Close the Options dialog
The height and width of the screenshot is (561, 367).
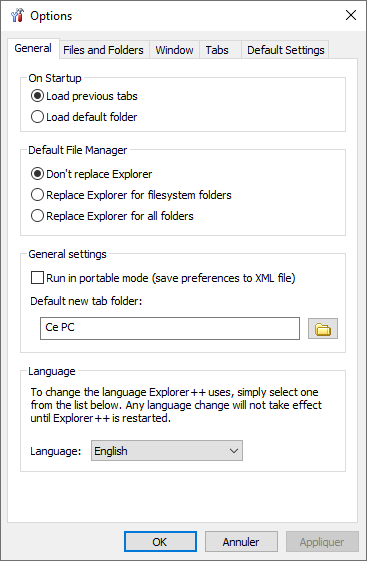click(351, 15)
